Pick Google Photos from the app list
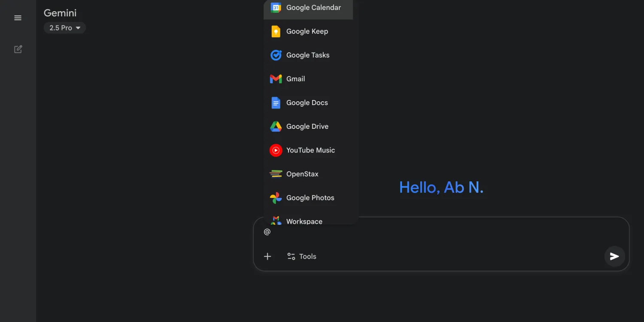The height and width of the screenshot is (322, 644). [310, 197]
